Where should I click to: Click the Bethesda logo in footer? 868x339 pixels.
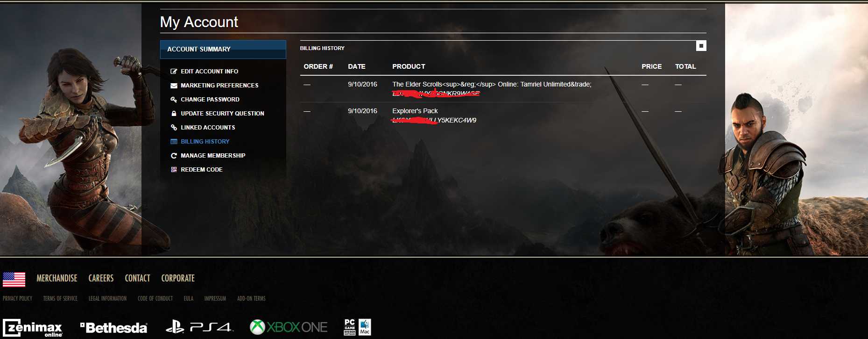point(114,328)
